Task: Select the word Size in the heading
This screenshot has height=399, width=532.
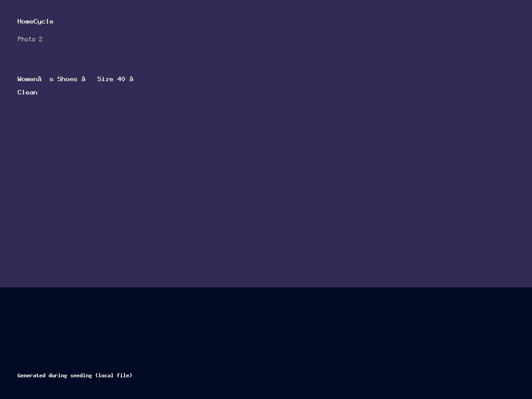Action: (105, 79)
